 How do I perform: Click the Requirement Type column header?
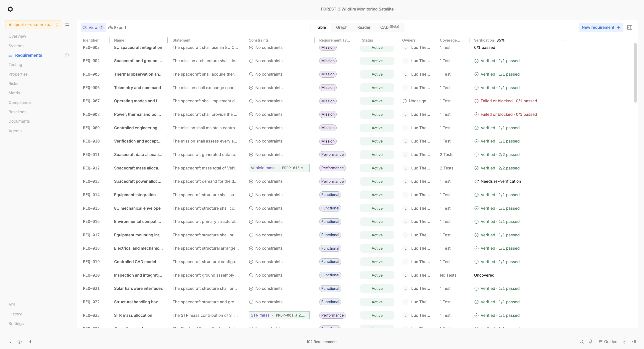[x=335, y=40]
